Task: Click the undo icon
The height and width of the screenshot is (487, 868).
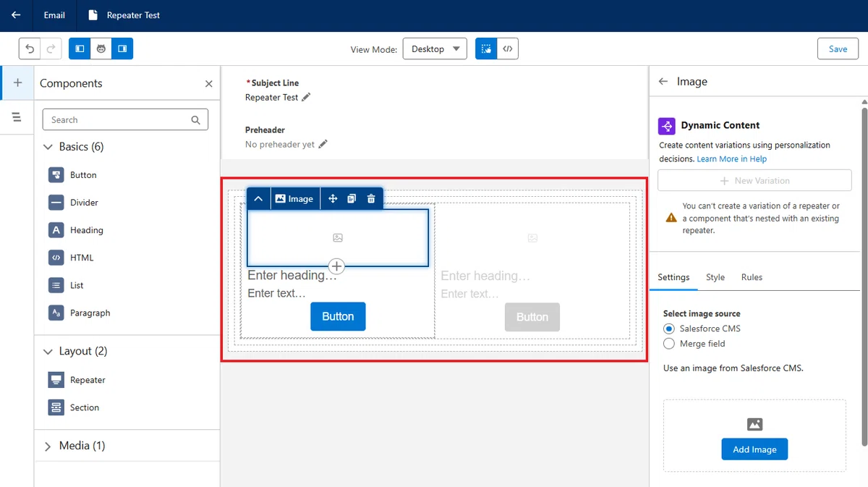Action: pyautogui.click(x=30, y=48)
